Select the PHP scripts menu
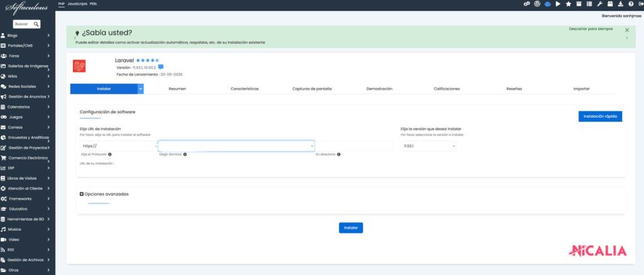 pyautogui.click(x=62, y=4)
